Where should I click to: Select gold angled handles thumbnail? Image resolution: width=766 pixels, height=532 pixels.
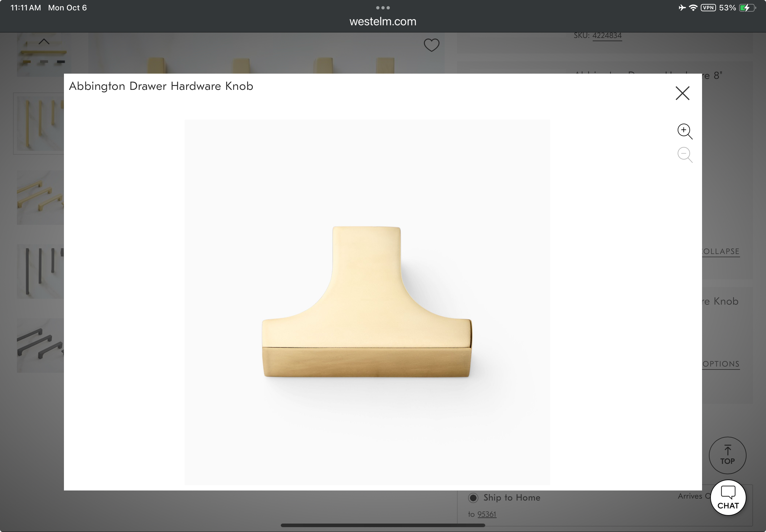[40, 198]
